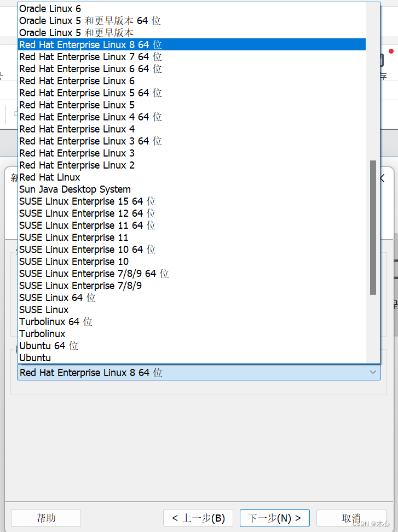Image resolution: width=398 pixels, height=532 pixels.
Task: Go back with 上一步(B) button
Action: (198, 518)
